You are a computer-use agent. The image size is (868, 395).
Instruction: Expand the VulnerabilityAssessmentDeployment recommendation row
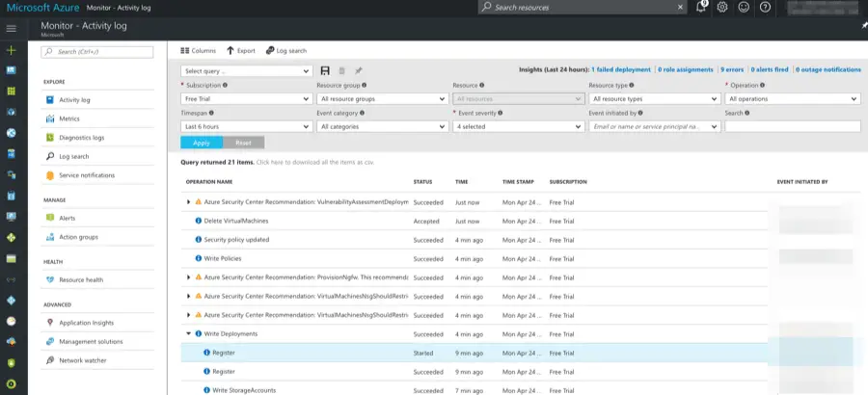coord(189,202)
